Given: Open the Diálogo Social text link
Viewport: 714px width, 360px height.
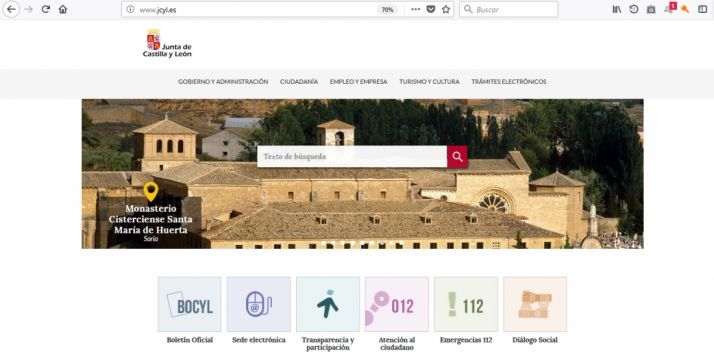Looking at the screenshot, I should click(x=535, y=340).
